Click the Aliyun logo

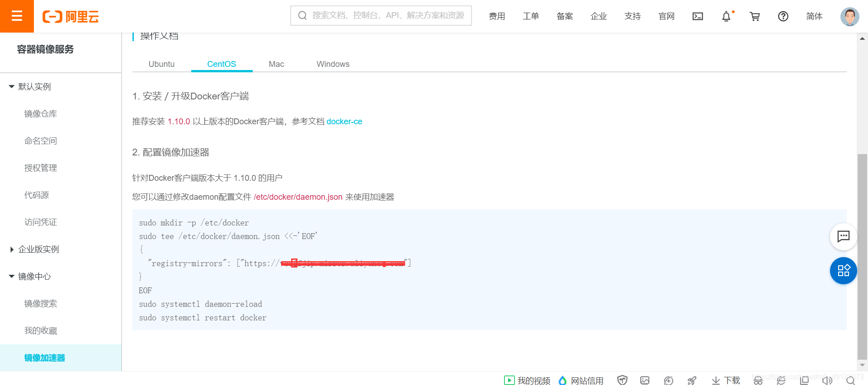71,17
